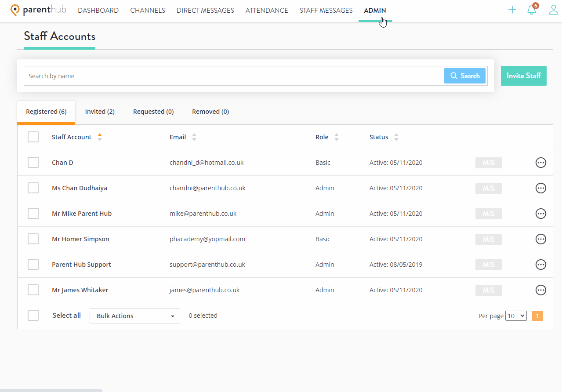Open the notifications bell icon
Viewport: 562px width, 392px height.
pyautogui.click(x=532, y=10)
